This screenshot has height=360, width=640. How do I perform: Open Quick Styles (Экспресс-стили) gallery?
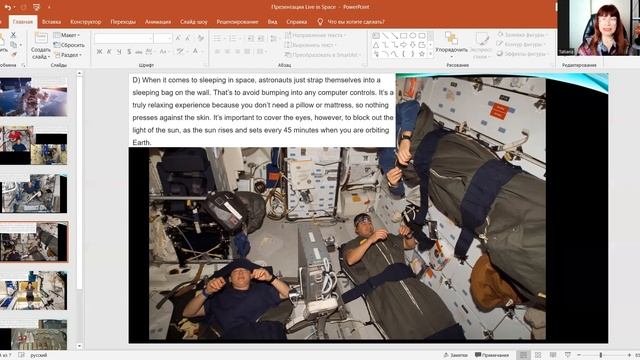(x=482, y=45)
